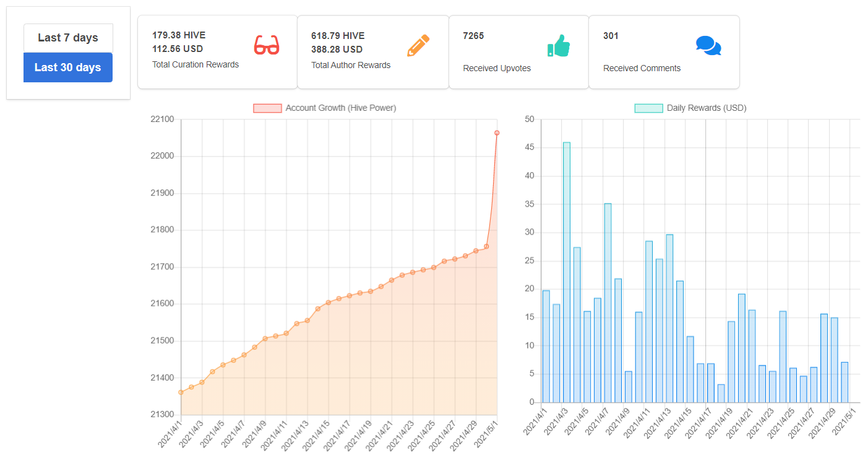Click the 618.79 HIVE author rewards value
The image size is (868, 463).
click(338, 36)
